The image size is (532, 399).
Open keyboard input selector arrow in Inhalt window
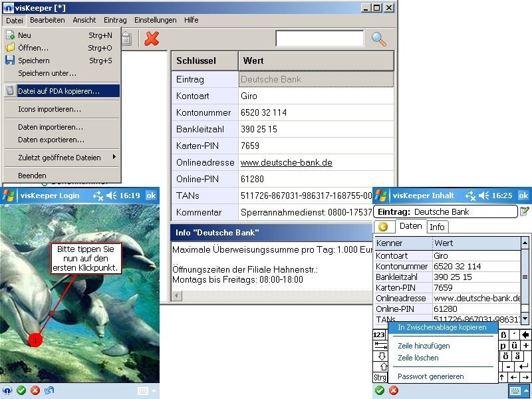point(527,391)
